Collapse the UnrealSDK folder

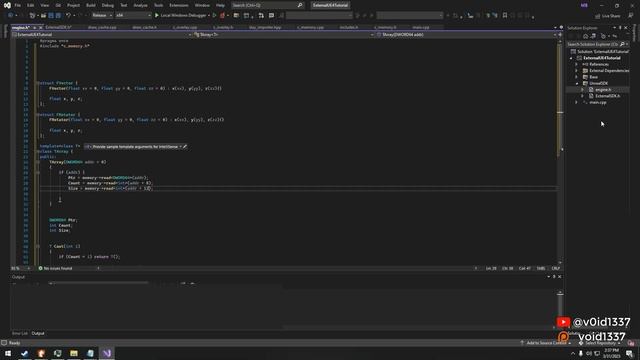coord(577,83)
